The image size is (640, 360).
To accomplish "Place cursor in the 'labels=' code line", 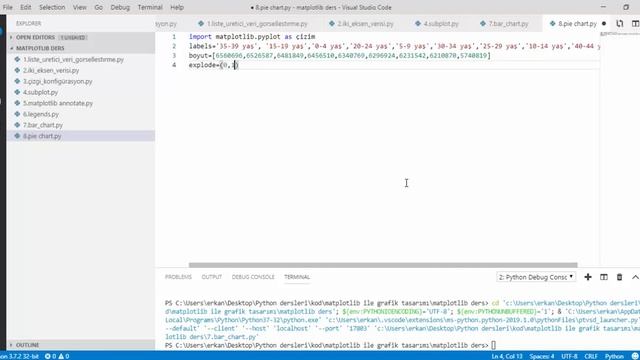I will coord(394,46).
